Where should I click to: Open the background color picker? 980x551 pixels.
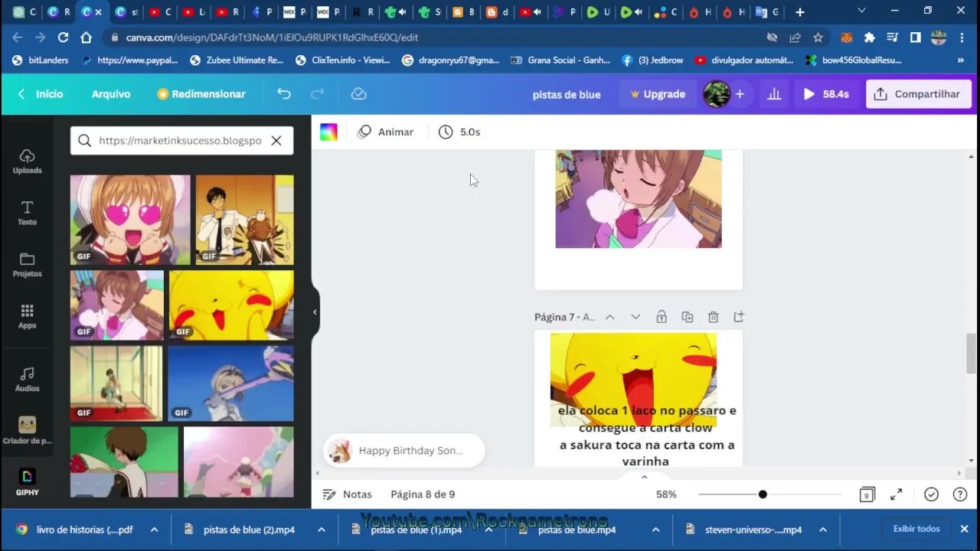coord(328,132)
